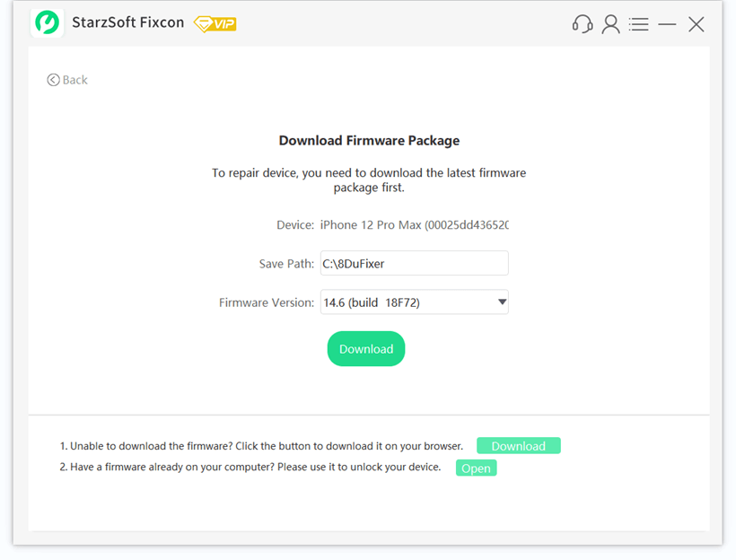The width and height of the screenshot is (736, 560).
Task: Click the gold VIP badge icon
Action: pos(215,24)
